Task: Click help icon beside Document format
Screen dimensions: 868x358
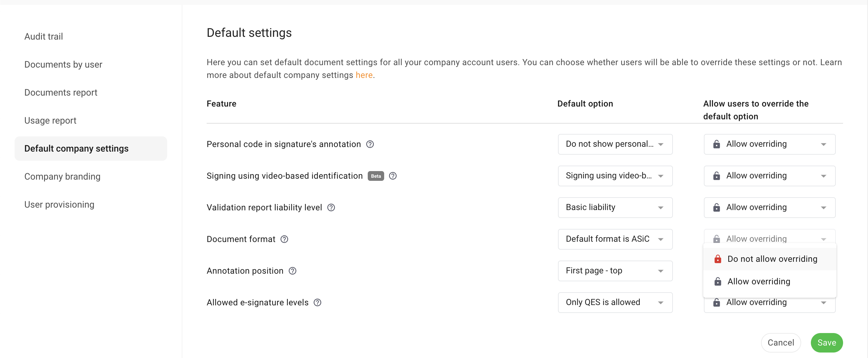Action: pos(284,239)
